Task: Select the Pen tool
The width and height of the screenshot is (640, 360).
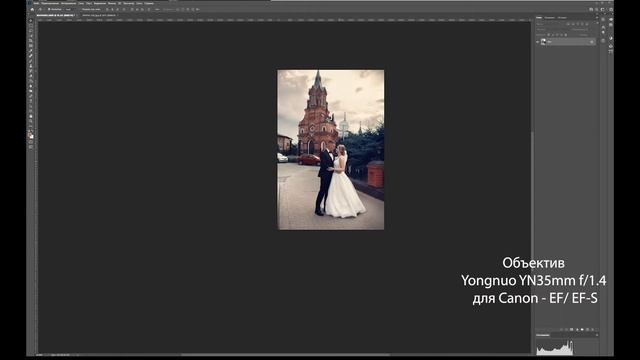Action: pyautogui.click(x=31, y=96)
